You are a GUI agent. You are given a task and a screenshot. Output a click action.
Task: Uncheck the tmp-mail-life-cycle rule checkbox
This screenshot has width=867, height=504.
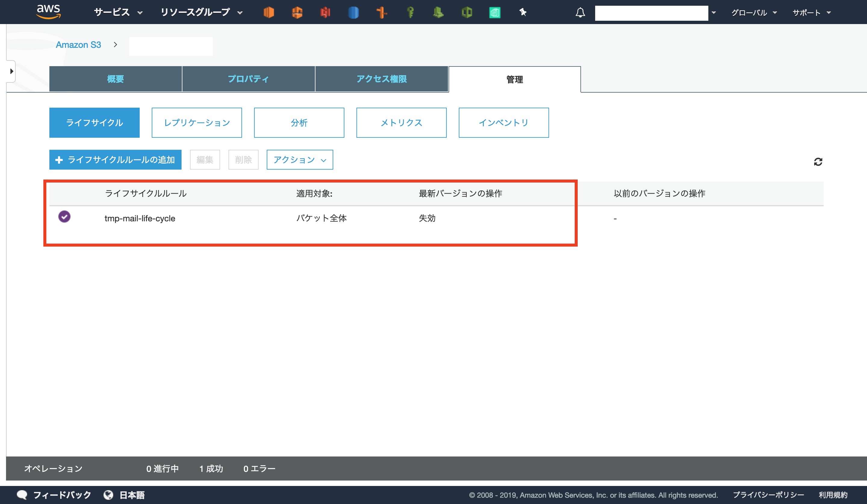tap(64, 217)
